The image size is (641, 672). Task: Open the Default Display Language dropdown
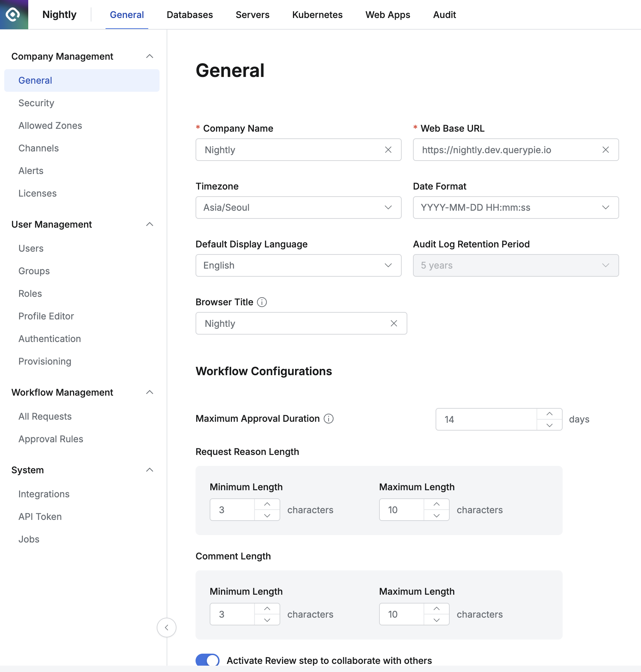tap(298, 265)
